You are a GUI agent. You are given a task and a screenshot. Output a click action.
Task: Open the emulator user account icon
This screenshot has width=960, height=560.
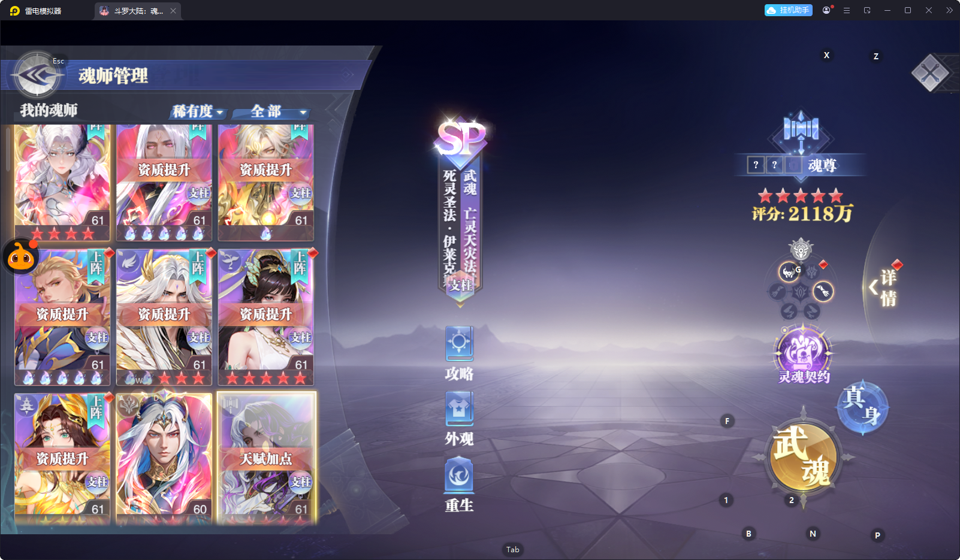[x=826, y=10]
